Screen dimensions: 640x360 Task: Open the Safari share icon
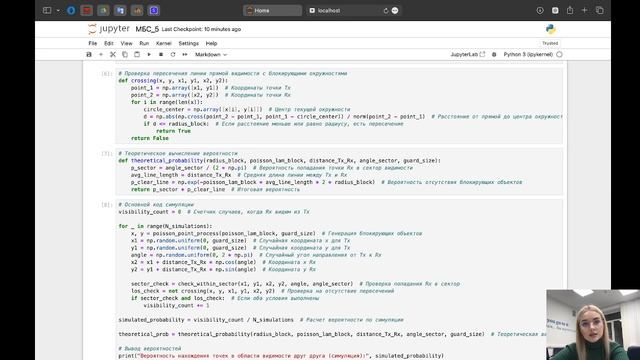coord(570,10)
